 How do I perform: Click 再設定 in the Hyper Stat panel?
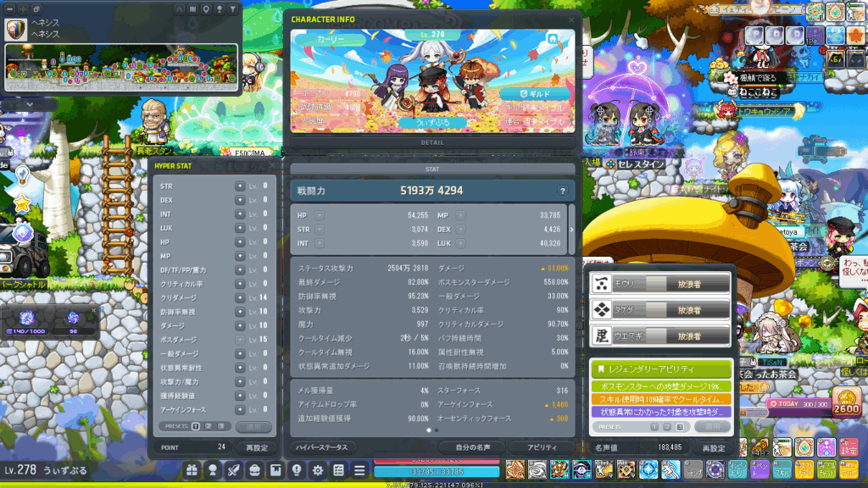(x=257, y=446)
